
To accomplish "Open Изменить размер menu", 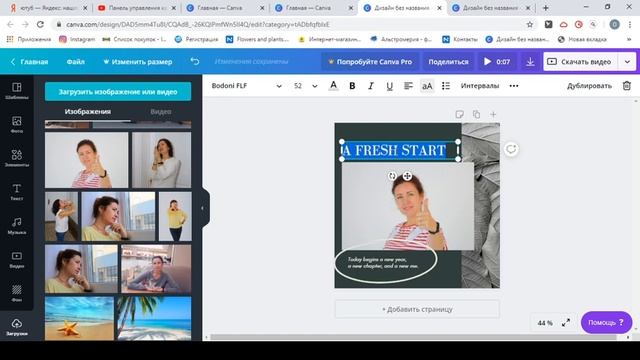I will coord(138,62).
